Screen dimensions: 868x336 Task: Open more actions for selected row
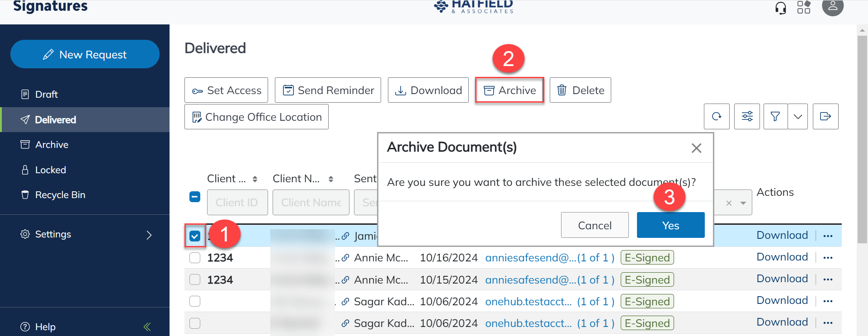point(828,236)
